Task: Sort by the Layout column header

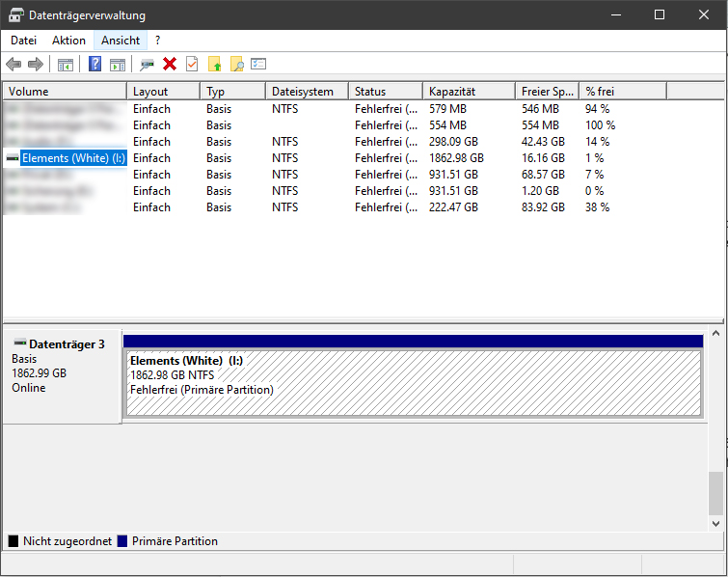Action: pyautogui.click(x=163, y=92)
